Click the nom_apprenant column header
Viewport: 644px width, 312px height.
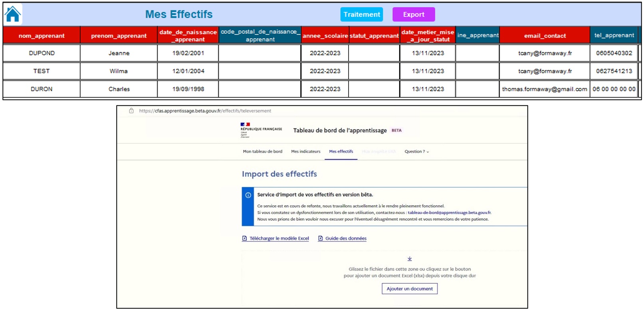pos(42,35)
